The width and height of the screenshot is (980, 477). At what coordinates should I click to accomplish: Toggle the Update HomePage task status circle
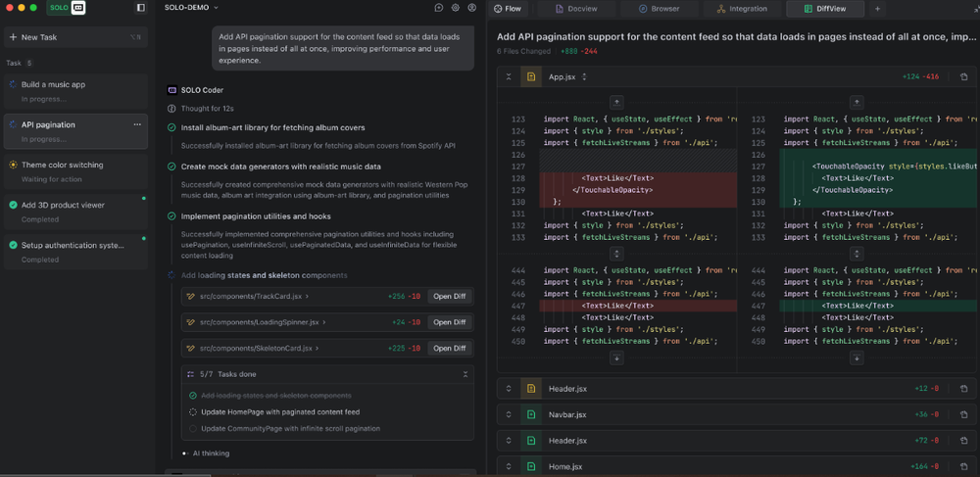(193, 412)
